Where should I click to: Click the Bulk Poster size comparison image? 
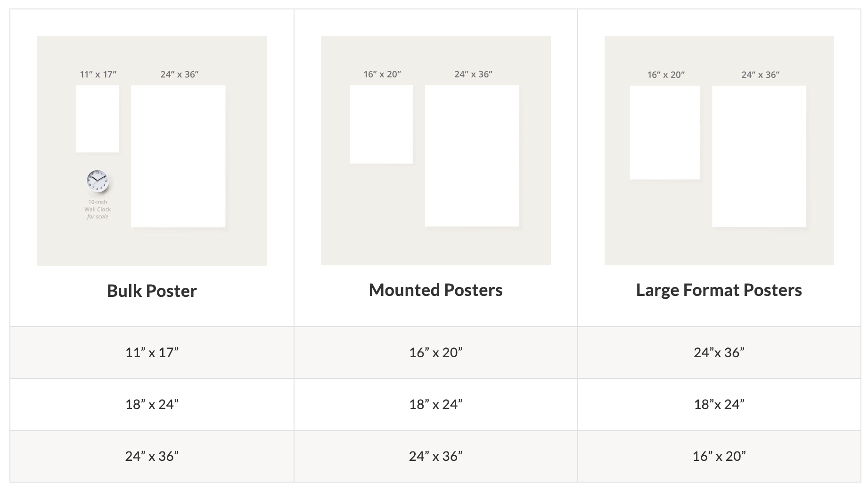152,151
